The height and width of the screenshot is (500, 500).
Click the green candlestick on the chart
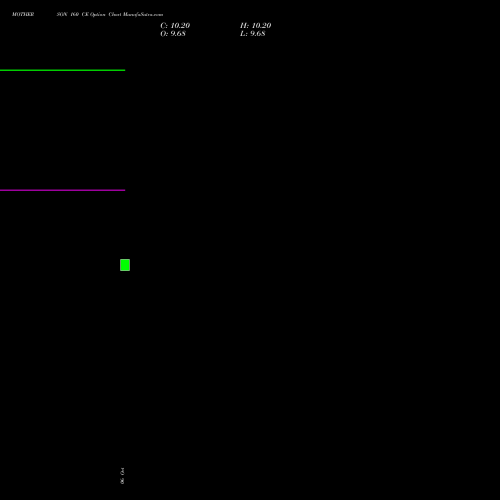[125, 265]
